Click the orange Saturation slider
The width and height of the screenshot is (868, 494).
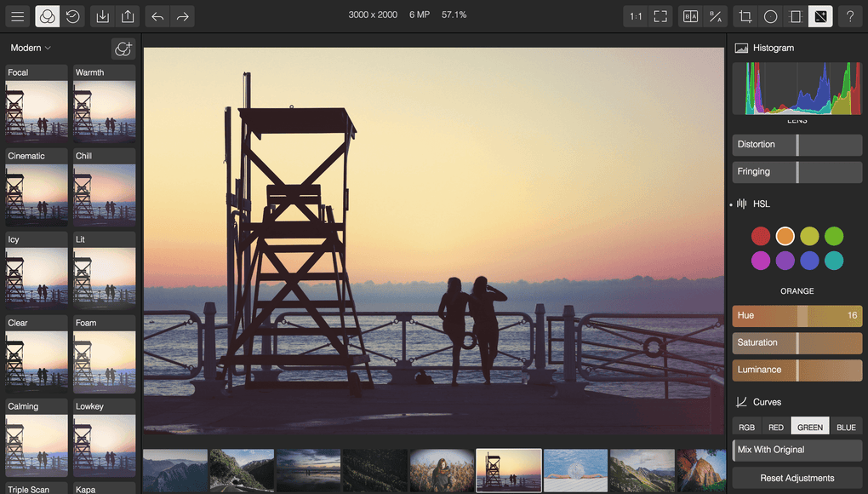click(x=797, y=342)
